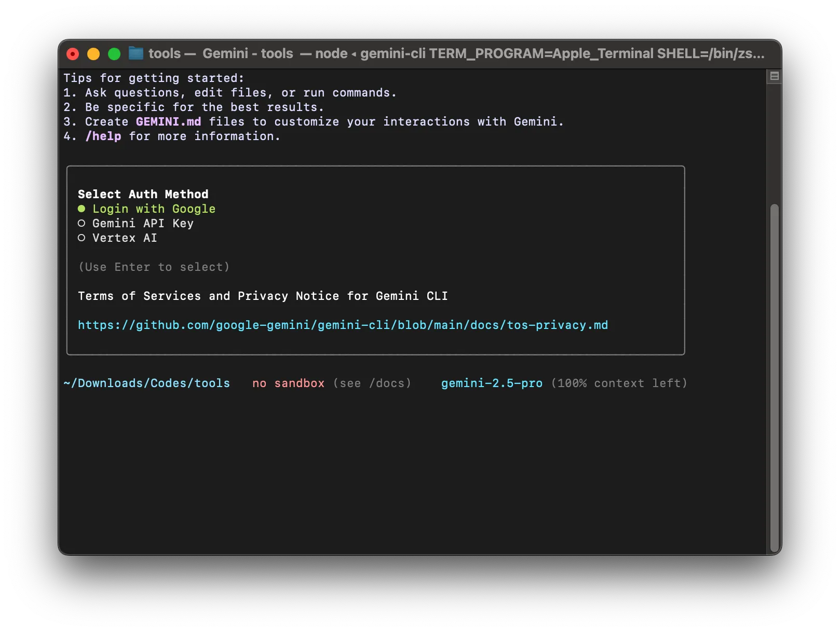Screen dimensions: 840x632
Task: Choose the Gemini API Key radio option
Action: [142, 223]
